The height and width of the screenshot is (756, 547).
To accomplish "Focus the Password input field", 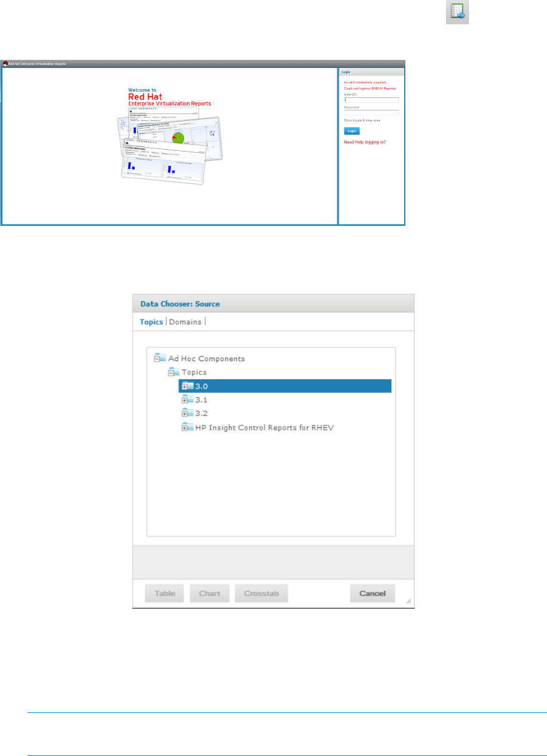I will click(x=371, y=113).
